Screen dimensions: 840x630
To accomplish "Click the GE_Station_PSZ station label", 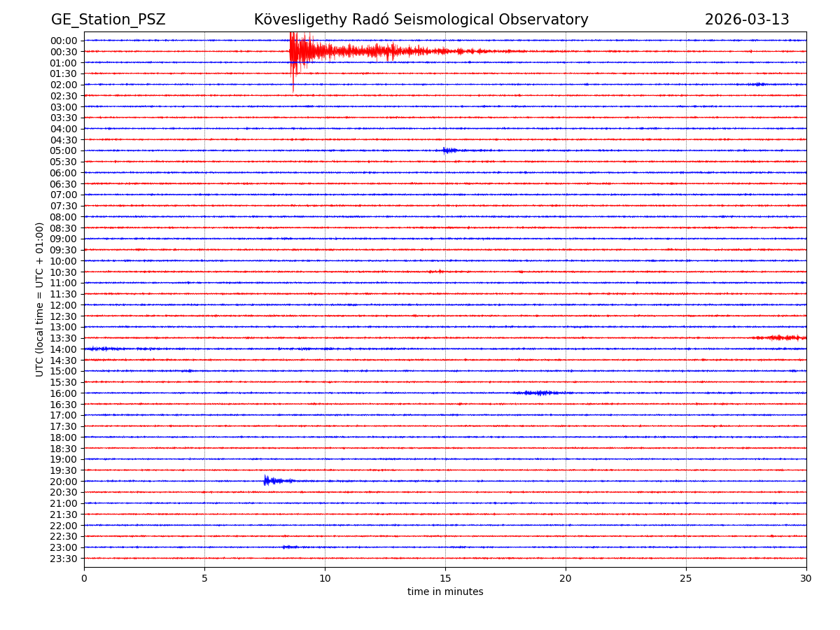I will tap(108, 20).
